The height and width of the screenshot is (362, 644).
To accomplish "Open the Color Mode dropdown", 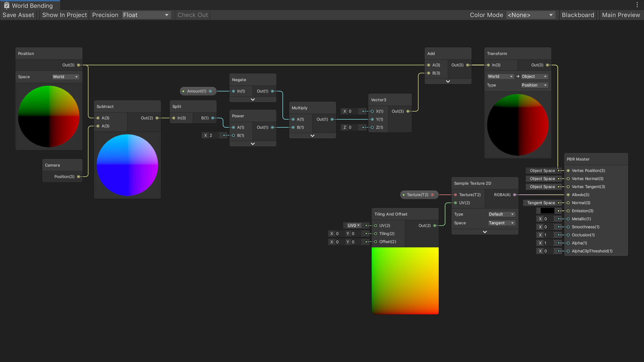I will click(530, 15).
